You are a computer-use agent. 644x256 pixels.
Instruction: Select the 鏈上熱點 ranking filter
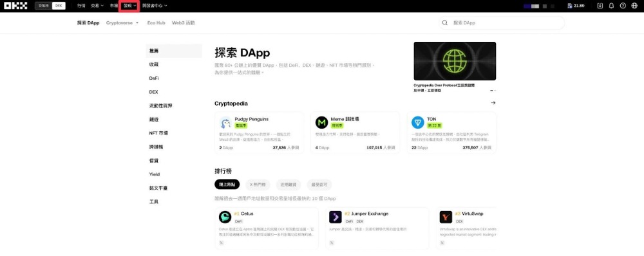click(x=227, y=185)
